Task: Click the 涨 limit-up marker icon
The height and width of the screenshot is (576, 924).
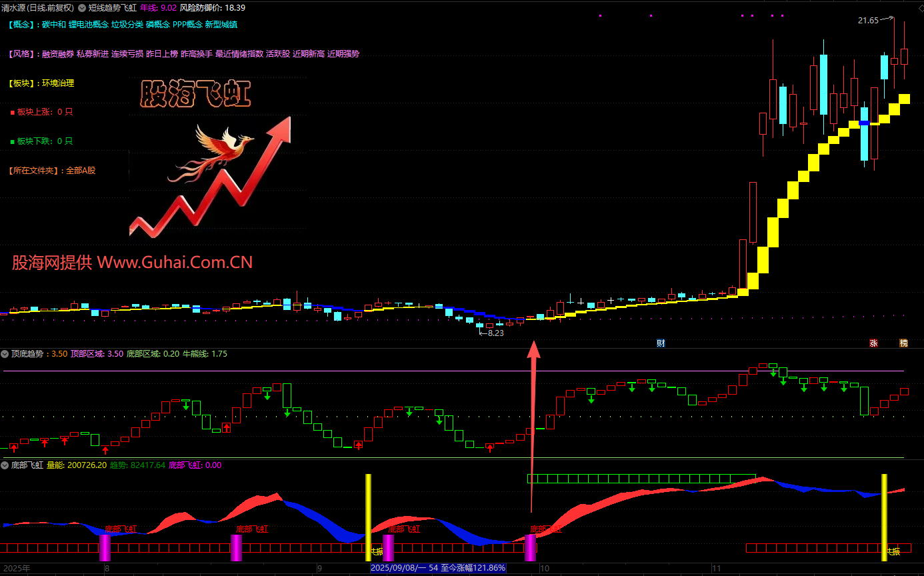Action: pyautogui.click(x=873, y=343)
